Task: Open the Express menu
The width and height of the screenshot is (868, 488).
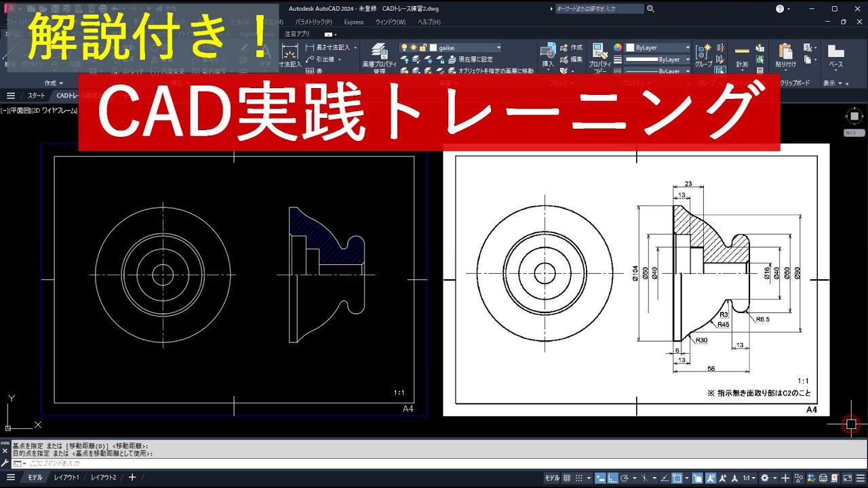Action: click(354, 22)
